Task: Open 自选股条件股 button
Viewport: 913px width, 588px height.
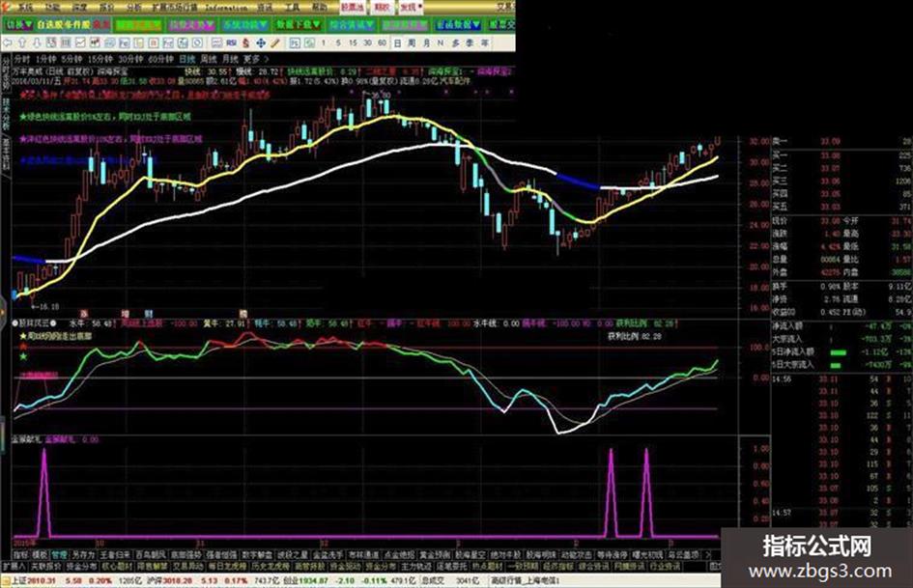Action: coord(64,25)
